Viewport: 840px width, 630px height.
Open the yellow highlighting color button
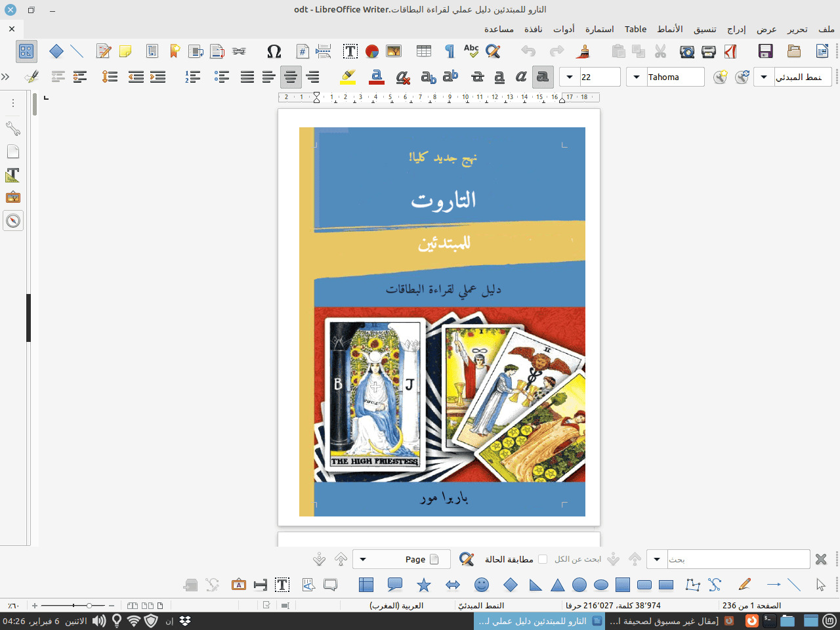(x=348, y=77)
